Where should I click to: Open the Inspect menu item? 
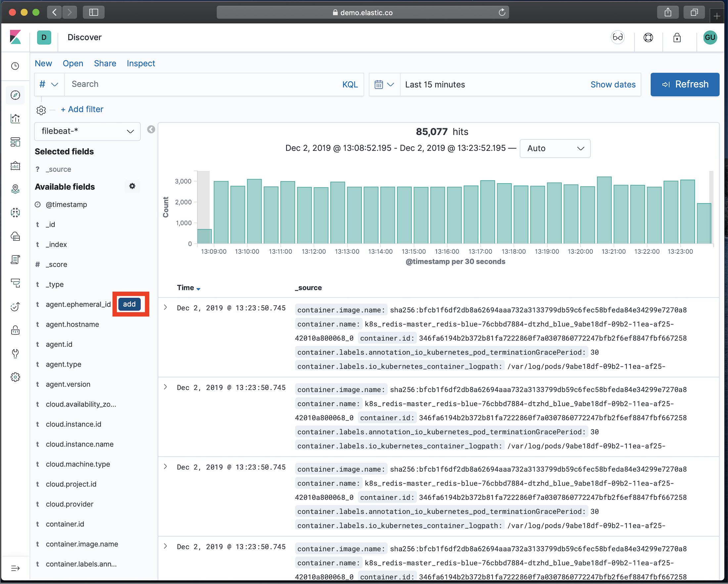point(141,64)
